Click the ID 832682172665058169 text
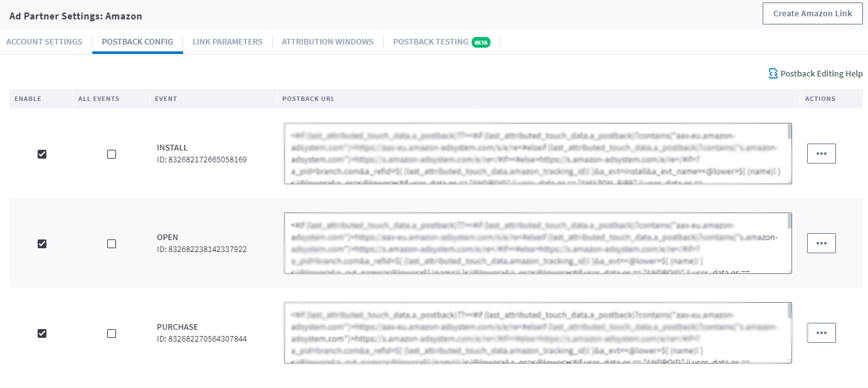868x388 pixels. point(201,160)
